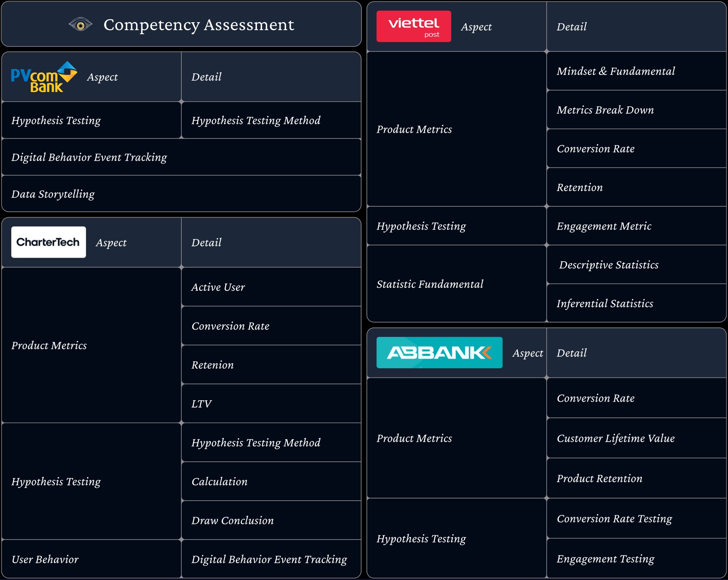Click the Viettel Post logo
This screenshot has height=580, width=728.
(x=414, y=27)
